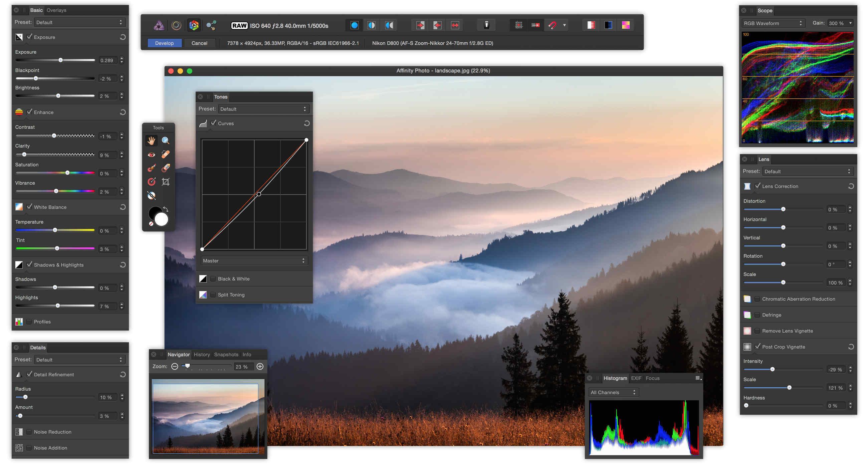Select the Red Eye Removal tool
Screen dimensions: 868x473
(x=152, y=154)
